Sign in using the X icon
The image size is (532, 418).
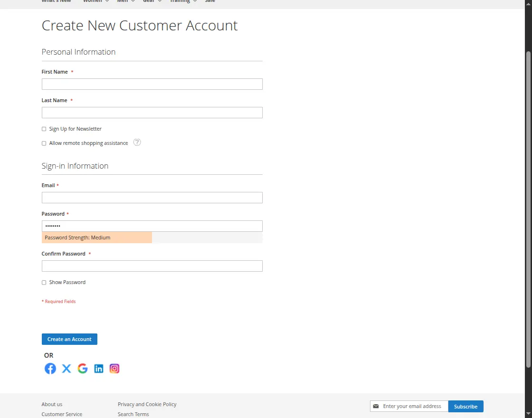tap(66, 368)
